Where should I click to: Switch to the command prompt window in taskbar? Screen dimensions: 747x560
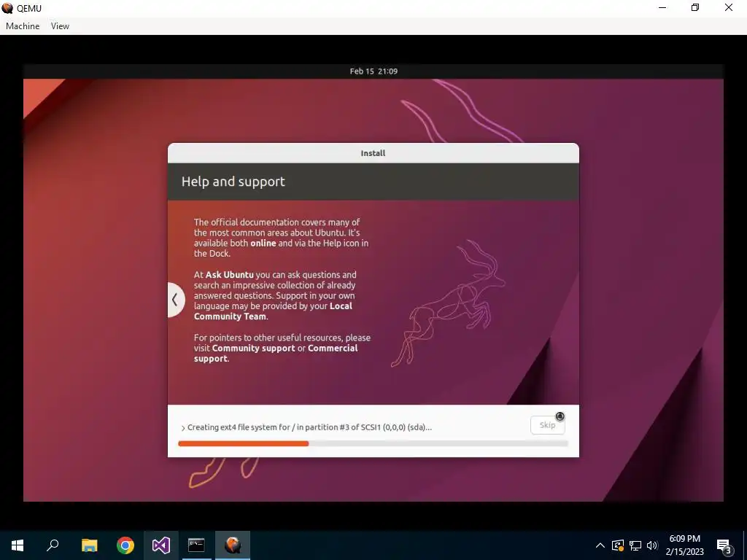[x=196, y=545]
